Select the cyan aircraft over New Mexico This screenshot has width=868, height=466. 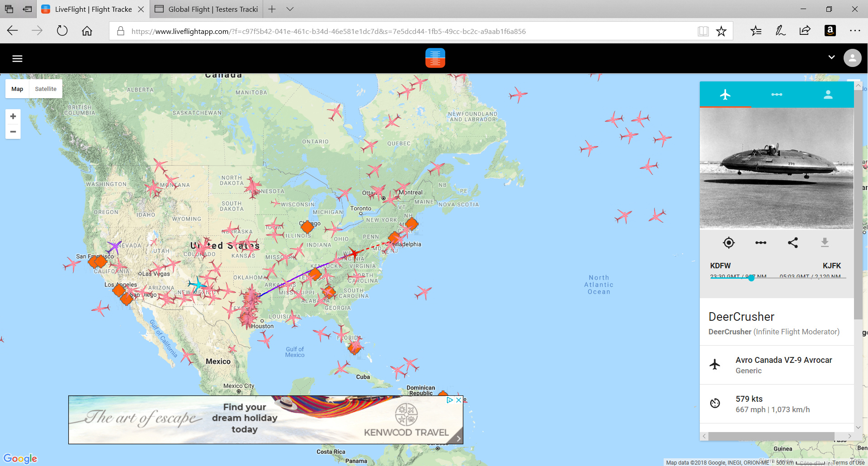(x=197, y=285)
